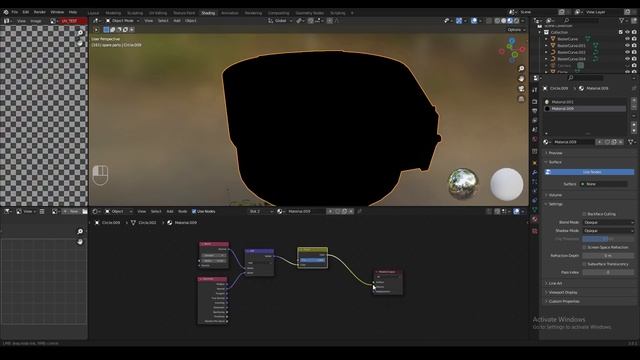The image size is (640, 360).
Task: Enable Backface Culling checkbox
Action: 584,214
